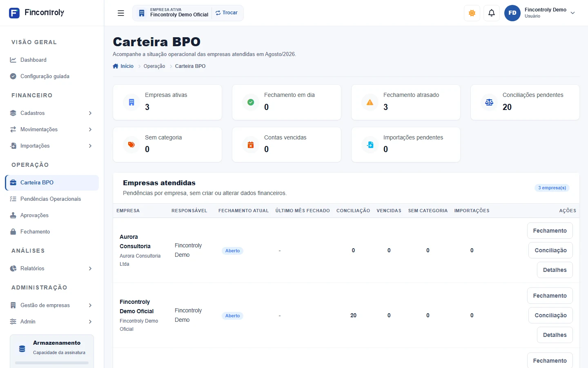Click the Fechamento em dia check icon
This screenshot has height=368, width=588.
[x=251, y=102]
